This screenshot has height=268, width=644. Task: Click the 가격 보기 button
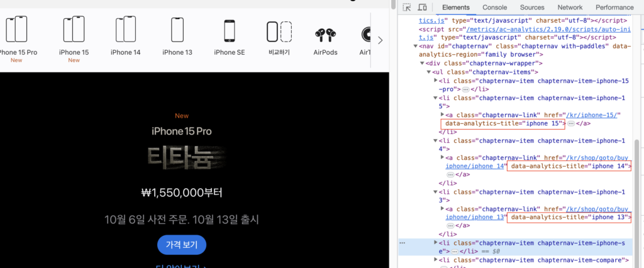pyautogui.click(x=182, y=245)
